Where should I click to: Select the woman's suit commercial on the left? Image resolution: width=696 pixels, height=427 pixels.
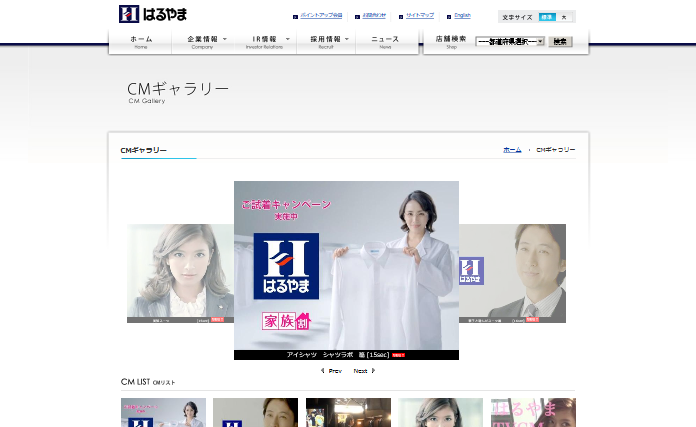[x=180, y=273]
